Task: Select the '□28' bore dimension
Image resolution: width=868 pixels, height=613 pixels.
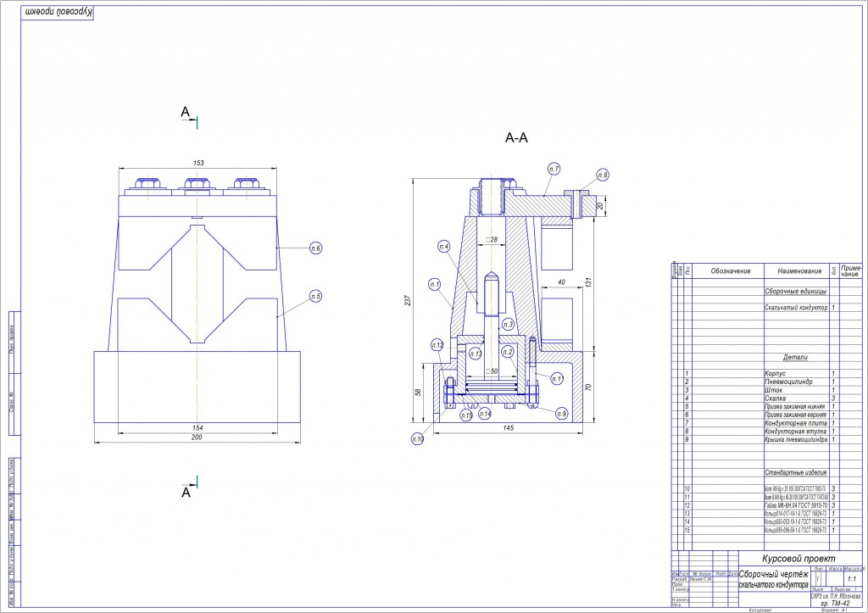Action: click(x=492, y=240)
